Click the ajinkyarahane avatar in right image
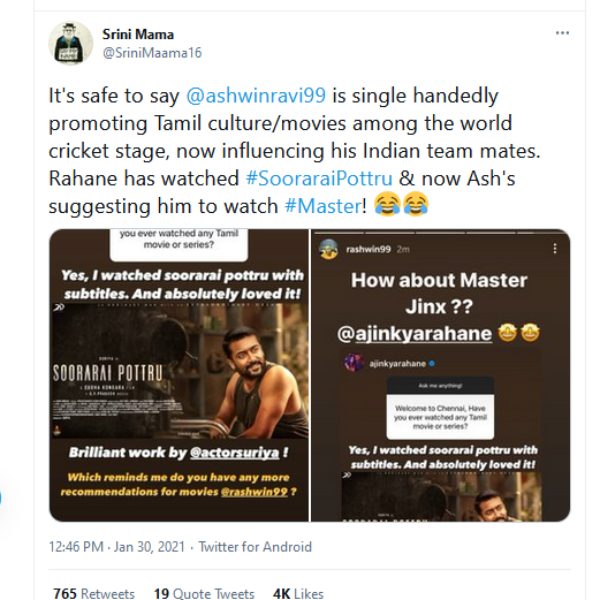 click(354, 363)
